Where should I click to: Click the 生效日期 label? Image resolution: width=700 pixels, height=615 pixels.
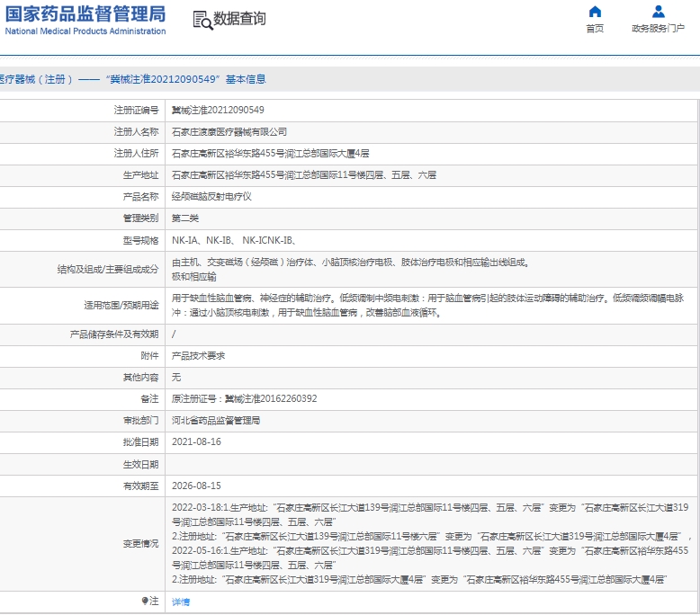pos(140,465)
